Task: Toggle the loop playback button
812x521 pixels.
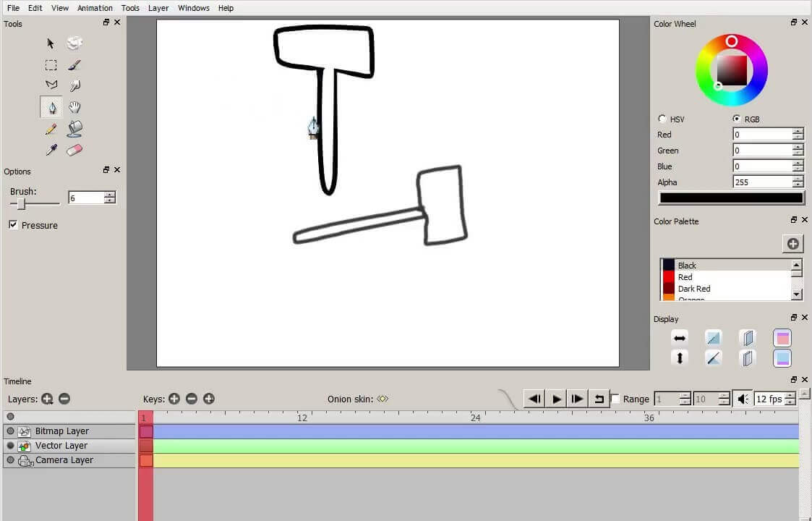Action: pos(599,399)
